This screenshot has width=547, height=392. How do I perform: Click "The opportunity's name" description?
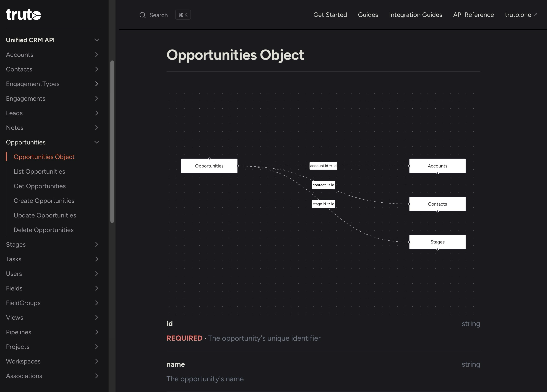pos(205,379)
